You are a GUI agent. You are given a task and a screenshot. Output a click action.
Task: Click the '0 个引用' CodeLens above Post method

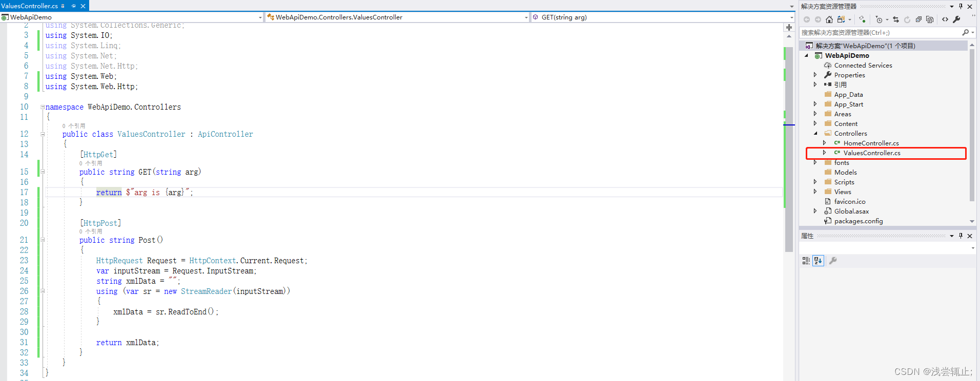[x=91, y=231]
